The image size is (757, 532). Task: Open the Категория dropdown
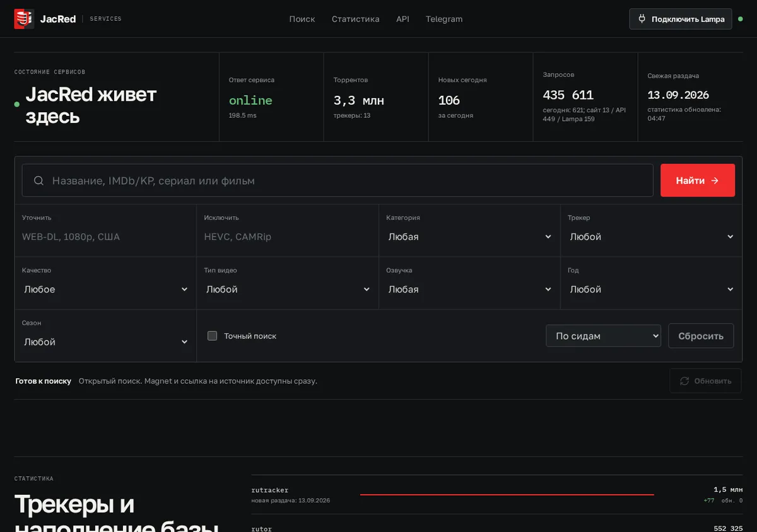click(470, 237)
